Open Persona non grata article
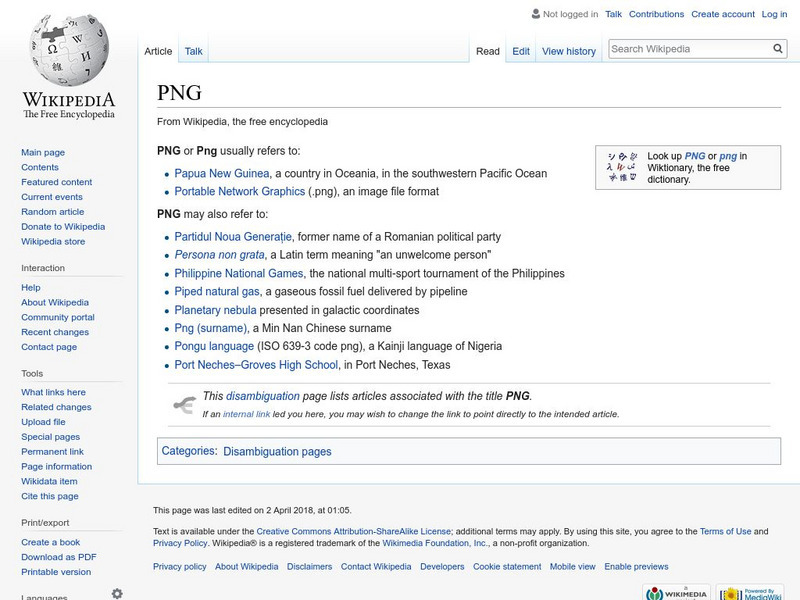This screenshot has height=600, width=800. tap(219, 255)
